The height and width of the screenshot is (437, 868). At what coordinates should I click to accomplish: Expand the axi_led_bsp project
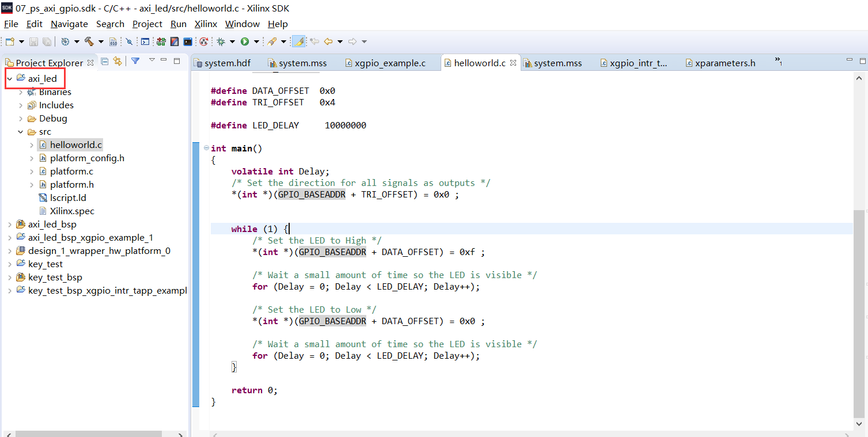(x=10, y=225)
